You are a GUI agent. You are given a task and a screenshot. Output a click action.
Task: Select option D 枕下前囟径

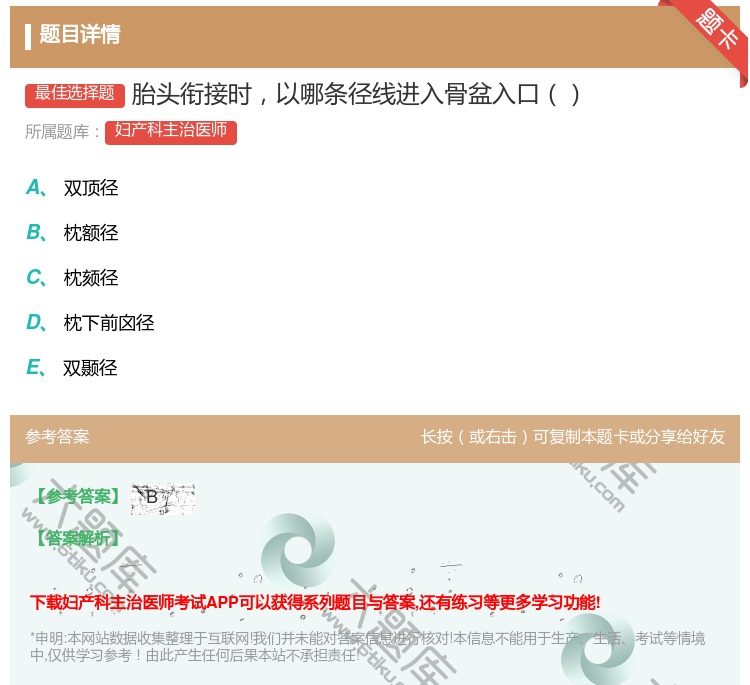point(90,323)
